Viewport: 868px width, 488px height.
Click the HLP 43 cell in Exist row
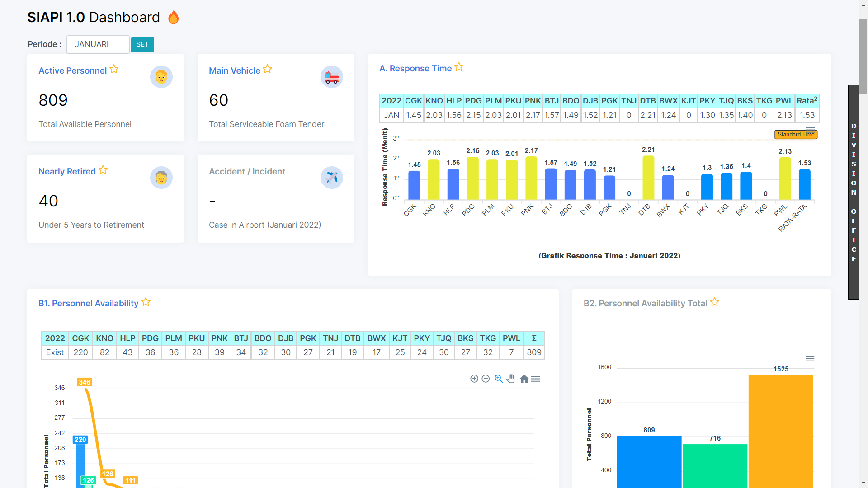point(127,352)
